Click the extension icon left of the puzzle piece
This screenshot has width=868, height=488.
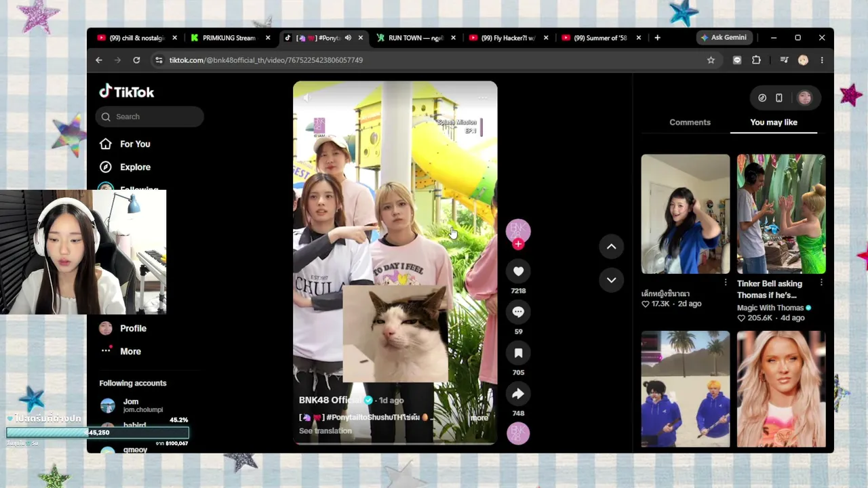[737, 60]
